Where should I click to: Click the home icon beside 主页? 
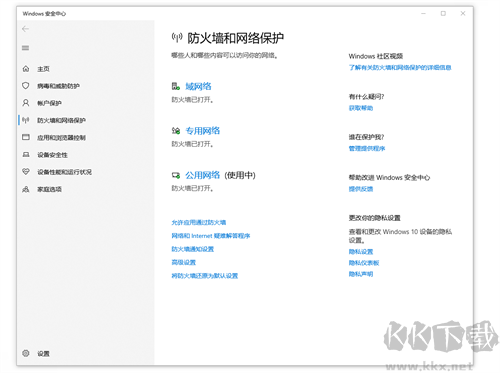(26, 69)
